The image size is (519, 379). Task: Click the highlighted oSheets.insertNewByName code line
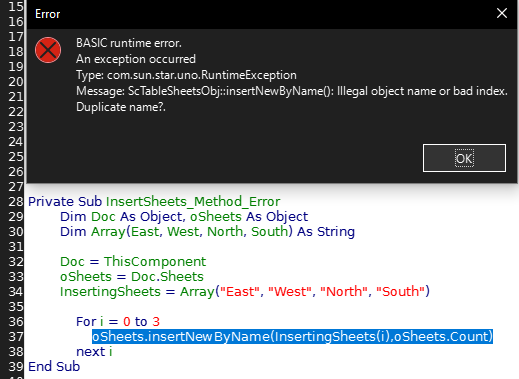292,336
